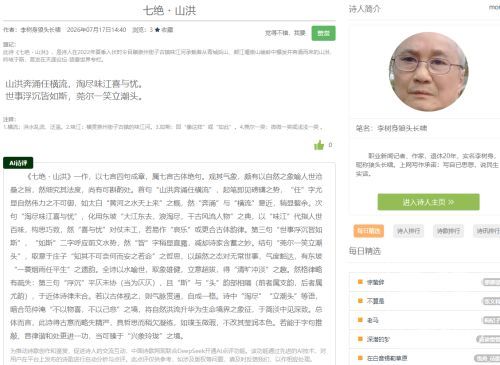
Task: Open the last visible daily pick entry
Action: point(387,358)
